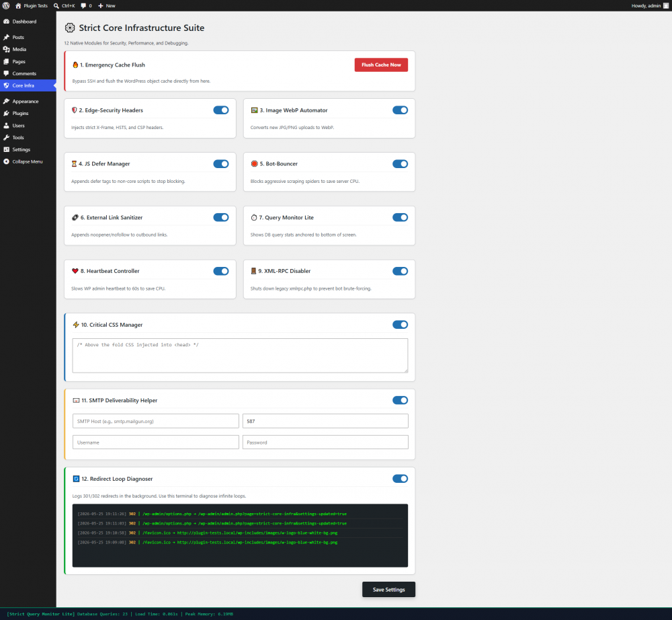672x620 pixels.
Task: Open the comments bubble icon in the admin bar
Action: (x=83, y=5)
